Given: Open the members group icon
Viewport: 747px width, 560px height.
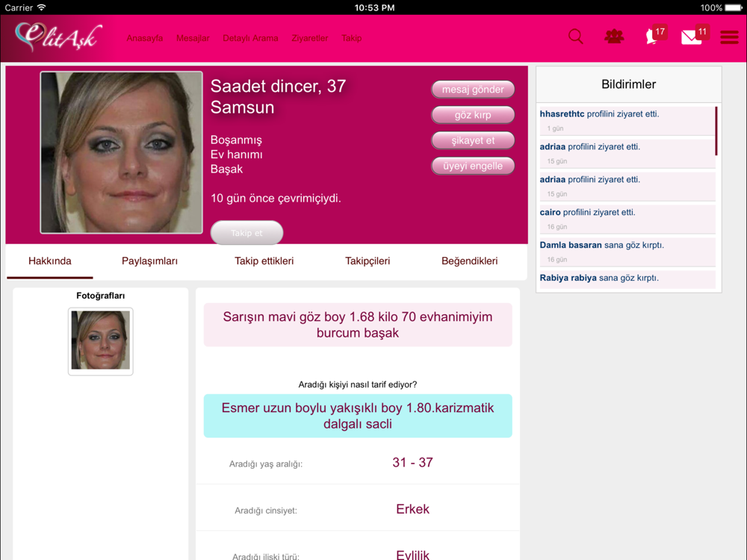Looking at the screenshot, I should [614, 37].
